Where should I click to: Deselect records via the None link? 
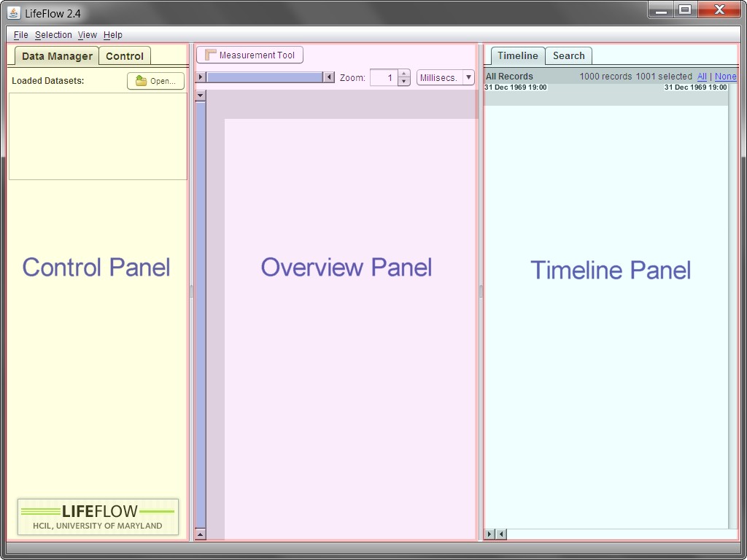[x=725, y=77]
